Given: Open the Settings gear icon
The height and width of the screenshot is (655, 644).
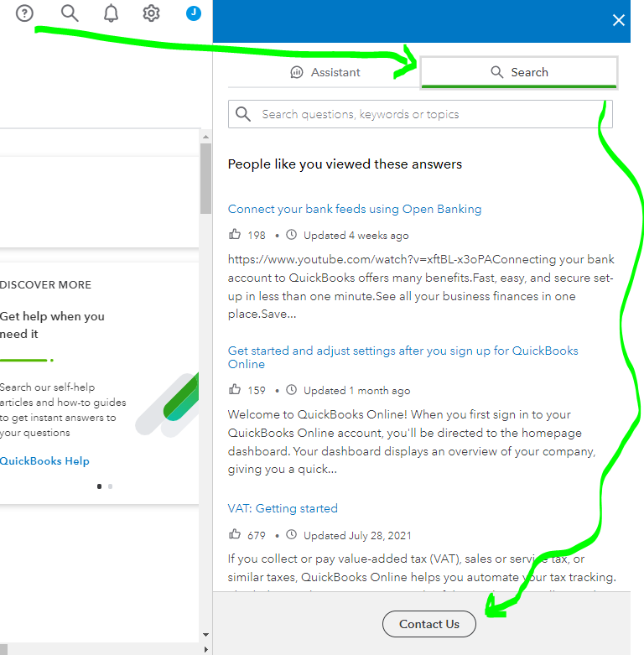Looking at the screenshot, I should pos(151,13).
